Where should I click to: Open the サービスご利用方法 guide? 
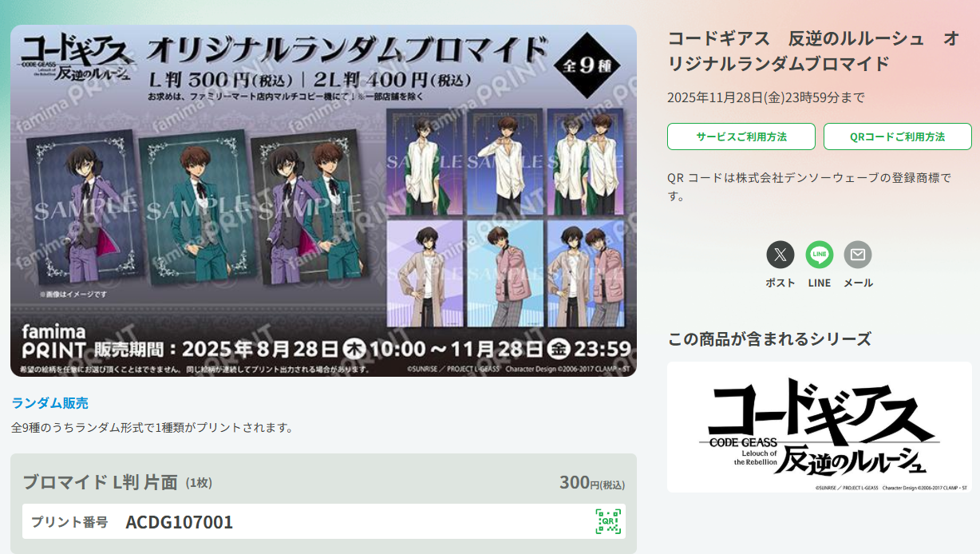(x=741, y=137)
